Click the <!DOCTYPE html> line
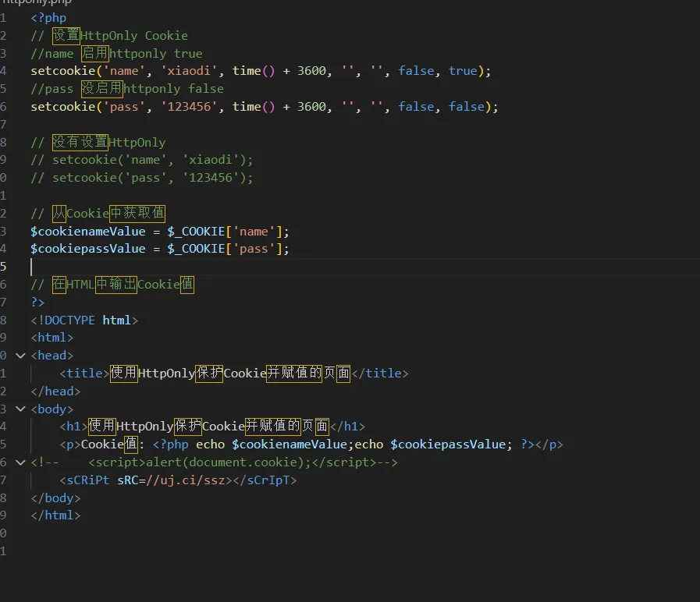 click(84, 320)
